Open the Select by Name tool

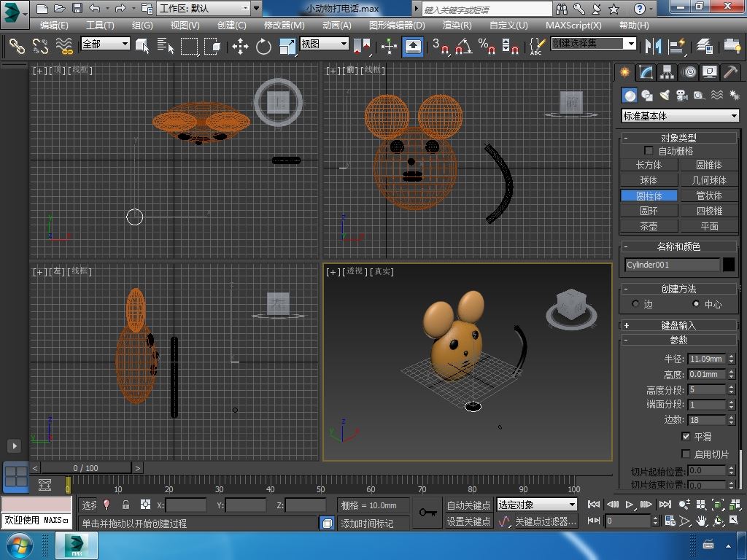coord(166,46)
